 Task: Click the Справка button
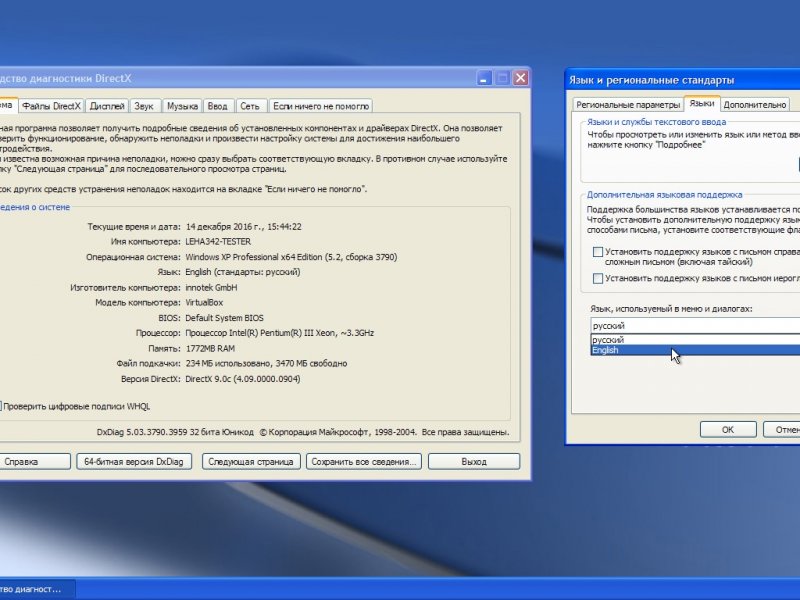(34, 461)
